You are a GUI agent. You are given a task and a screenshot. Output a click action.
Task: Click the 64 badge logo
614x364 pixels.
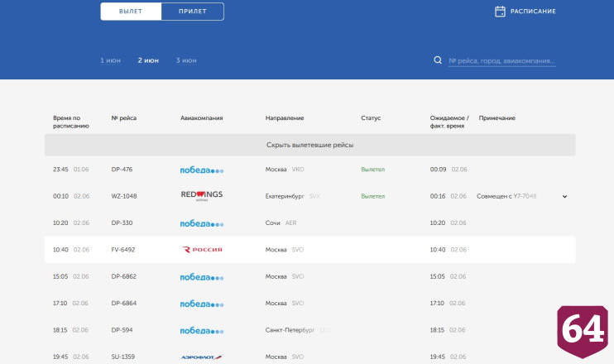click(x=583, y=331)
